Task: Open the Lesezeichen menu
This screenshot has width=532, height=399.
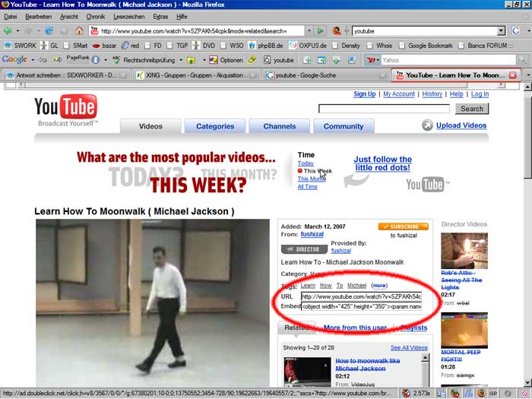Action: point(129,17)
